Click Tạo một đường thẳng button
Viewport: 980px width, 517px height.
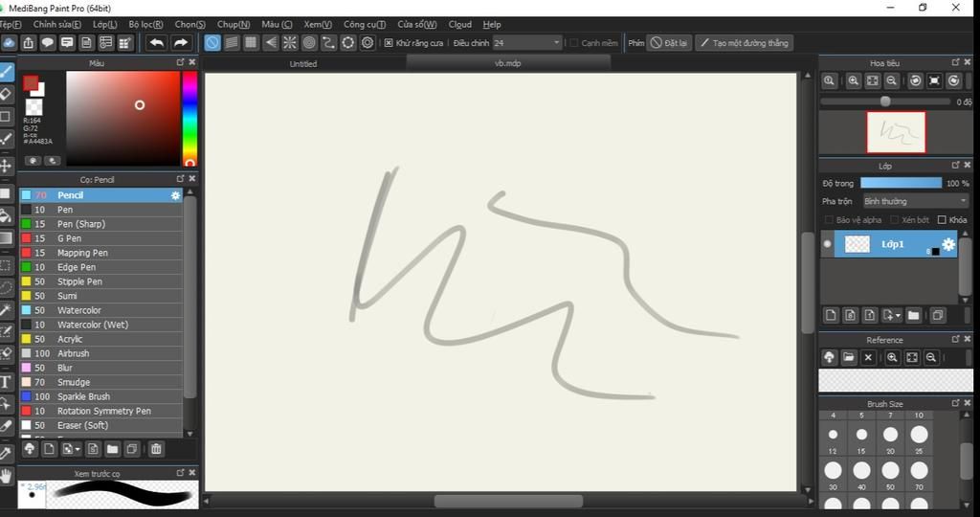(745, 43)
